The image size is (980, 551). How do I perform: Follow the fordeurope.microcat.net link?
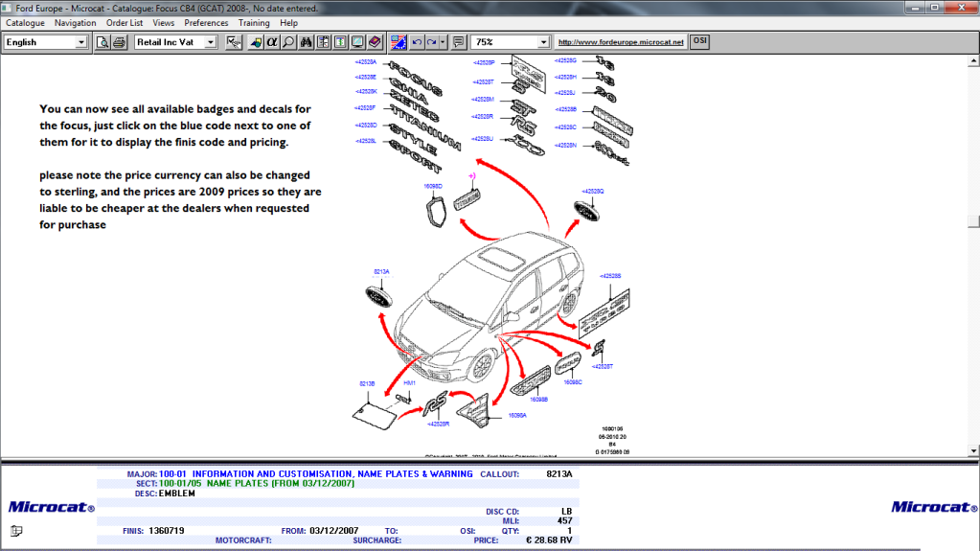[x=621, y=42]
